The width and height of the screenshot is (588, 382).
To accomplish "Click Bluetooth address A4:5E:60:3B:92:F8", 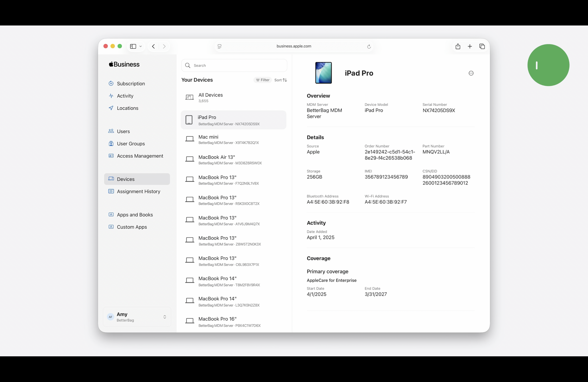I will pyautogui.click(x=328, y=202).
